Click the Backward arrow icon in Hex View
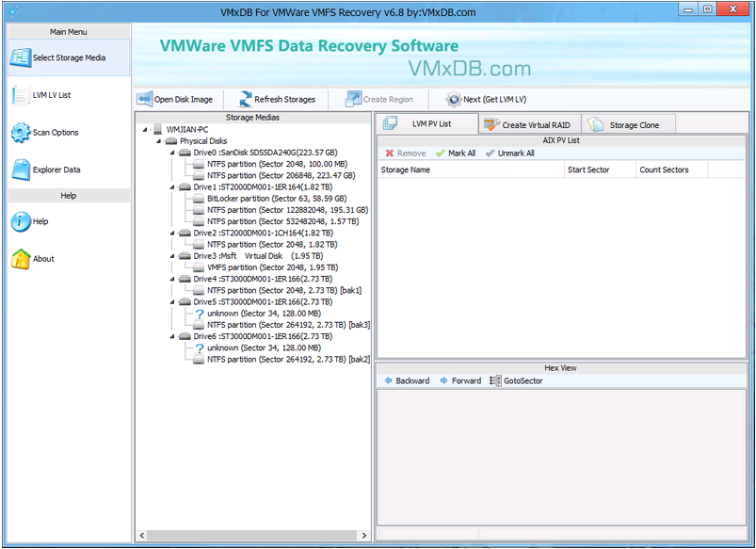Viewport: 756px width, 549px height. pyautogui.click(x=388, y=380)
